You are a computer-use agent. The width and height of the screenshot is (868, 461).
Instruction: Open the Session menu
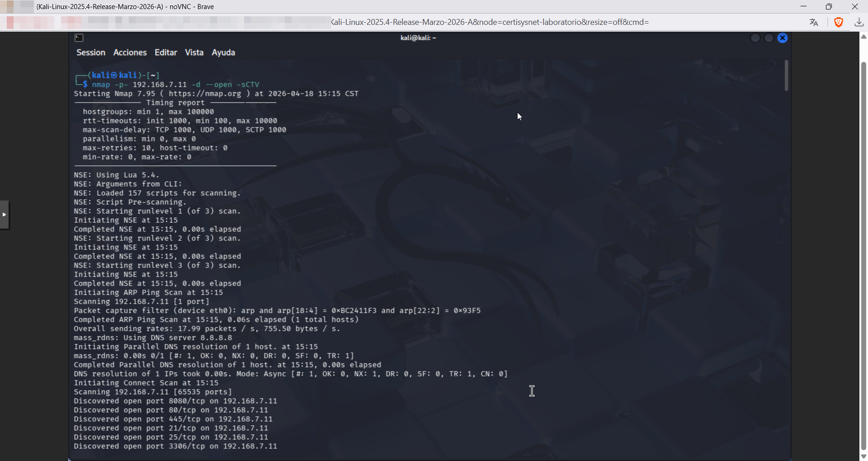tap(91, 52)
